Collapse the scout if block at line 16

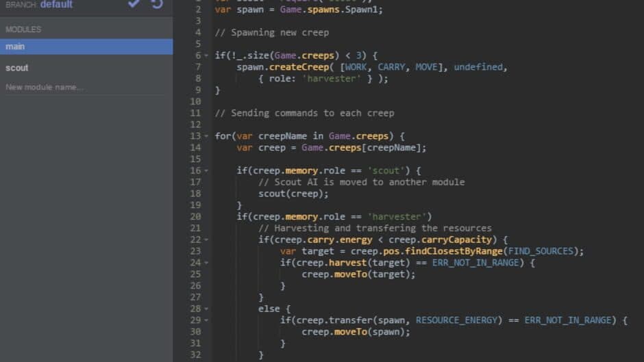point(206,171)
